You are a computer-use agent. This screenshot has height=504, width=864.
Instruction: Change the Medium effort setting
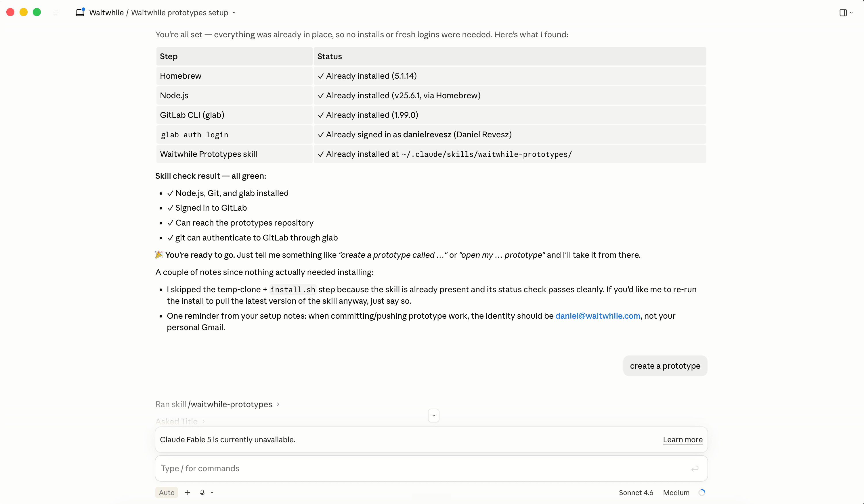(676, 492)
